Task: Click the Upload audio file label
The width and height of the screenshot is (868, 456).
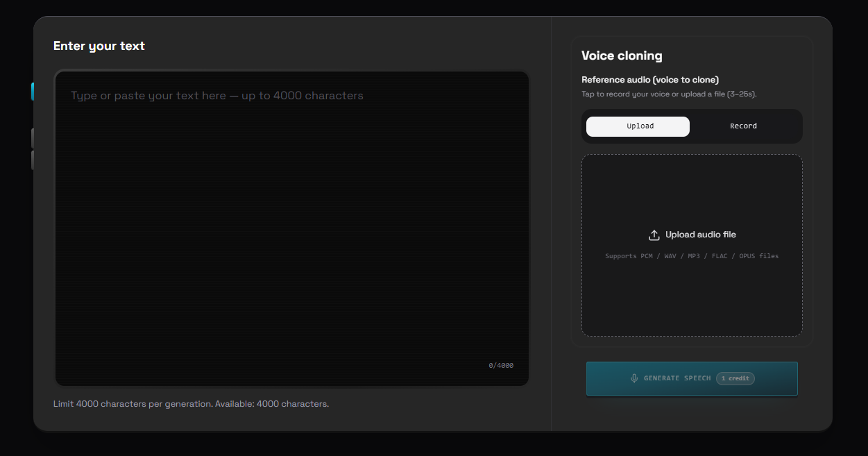Action: (701, 235)
